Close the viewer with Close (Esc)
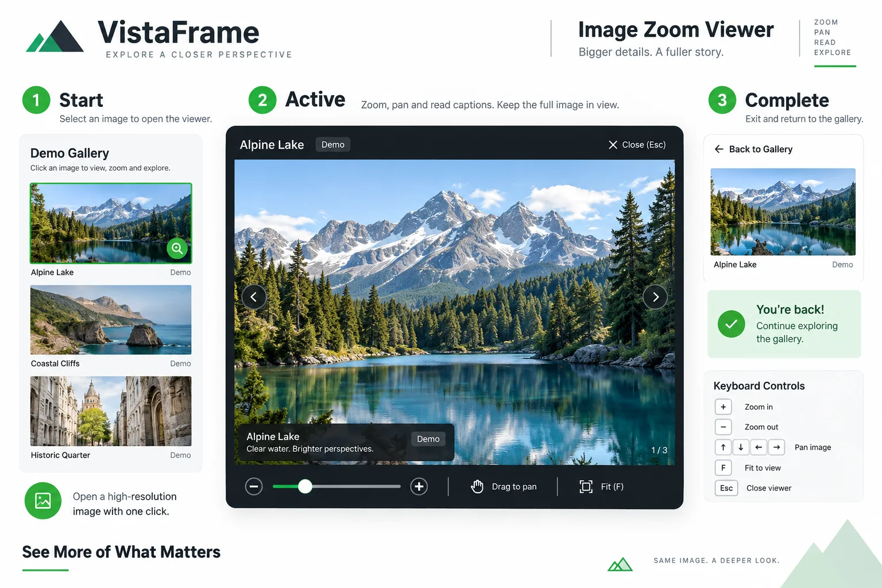The width and height of the screenshot is (882, 588). click(637, 145)
